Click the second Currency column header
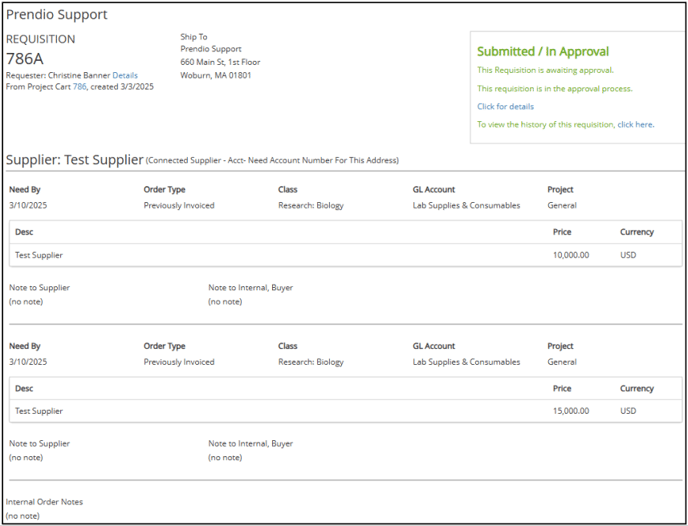 [637, 388]
